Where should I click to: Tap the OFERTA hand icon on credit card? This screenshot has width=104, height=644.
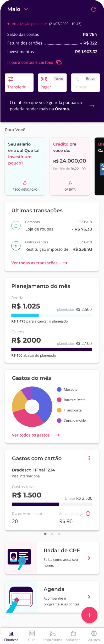70,182
